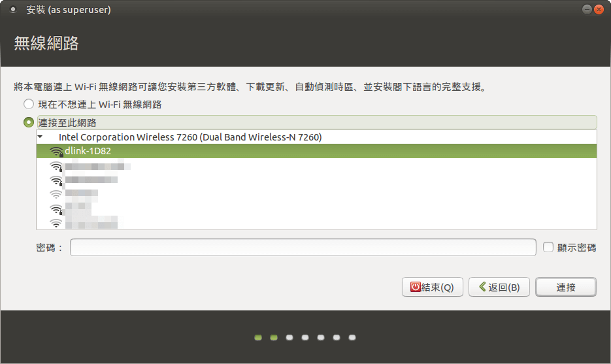Click the second green progress dot
Image resolution: width=611 pixels, height=364 pixels.
pos(274,337)
